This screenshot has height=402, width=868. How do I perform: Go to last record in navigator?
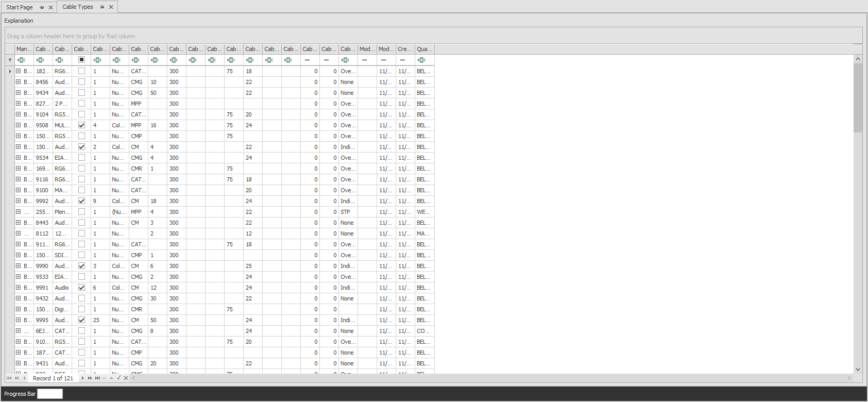97,378
